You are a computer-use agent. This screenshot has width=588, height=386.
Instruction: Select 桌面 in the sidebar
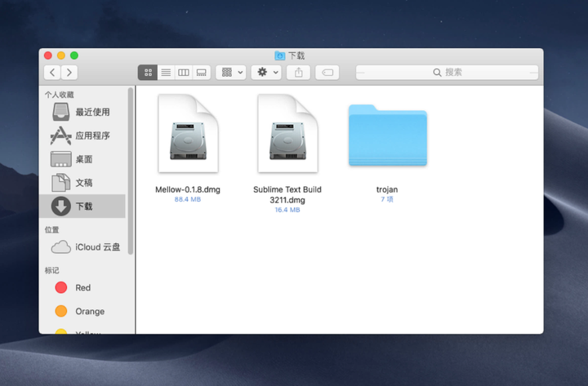pos(83,159)
